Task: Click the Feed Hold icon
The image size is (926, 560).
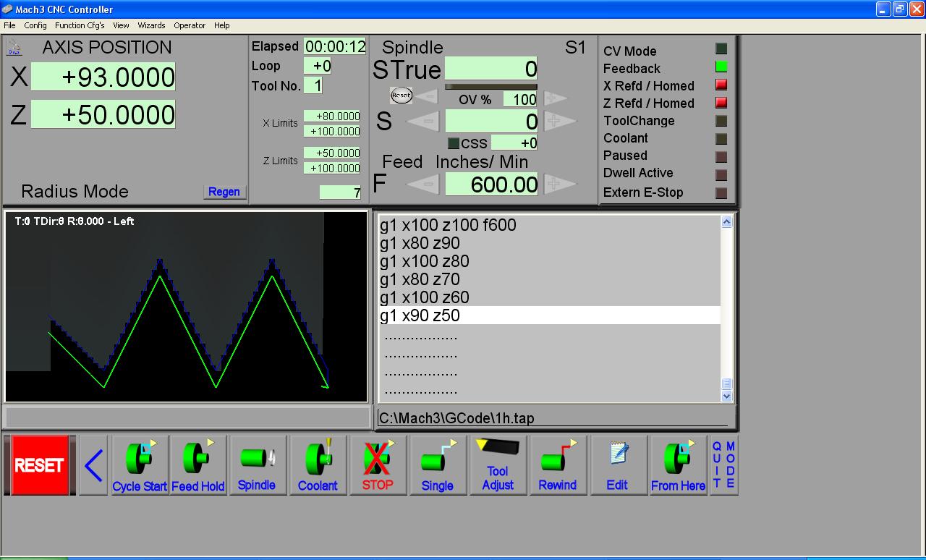Action: coord(197,465)
